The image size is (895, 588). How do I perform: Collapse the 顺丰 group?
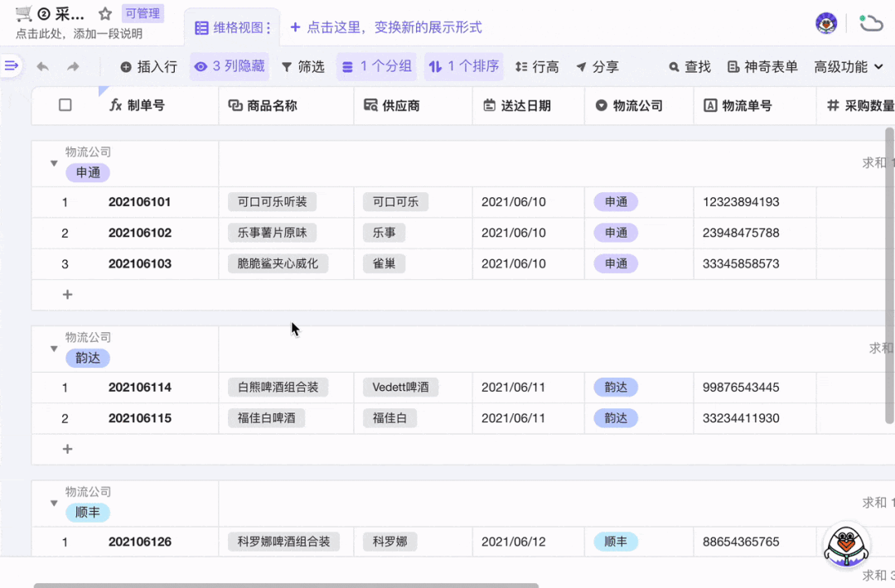click(x=54, y=503)
